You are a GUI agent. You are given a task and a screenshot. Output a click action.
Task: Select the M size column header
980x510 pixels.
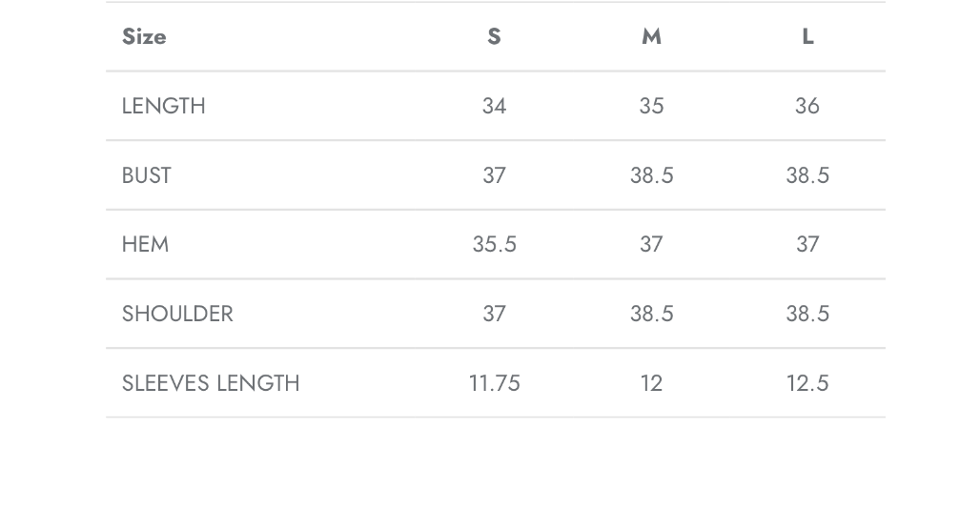[x=651, y=36]
